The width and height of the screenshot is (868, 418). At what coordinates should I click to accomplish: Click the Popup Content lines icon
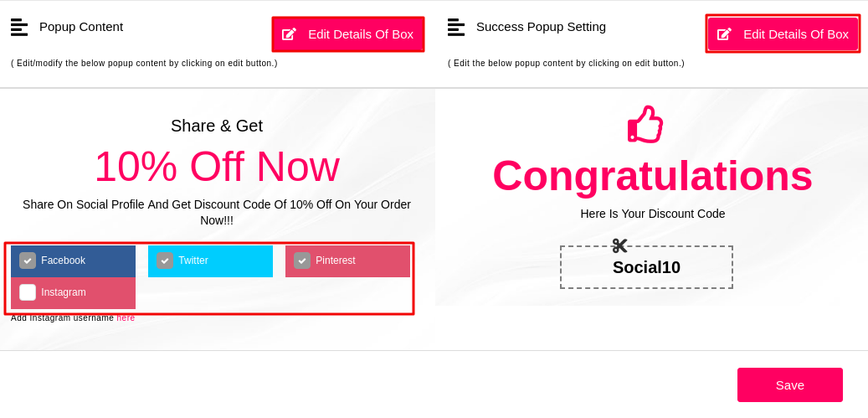(x=19, y=27)
